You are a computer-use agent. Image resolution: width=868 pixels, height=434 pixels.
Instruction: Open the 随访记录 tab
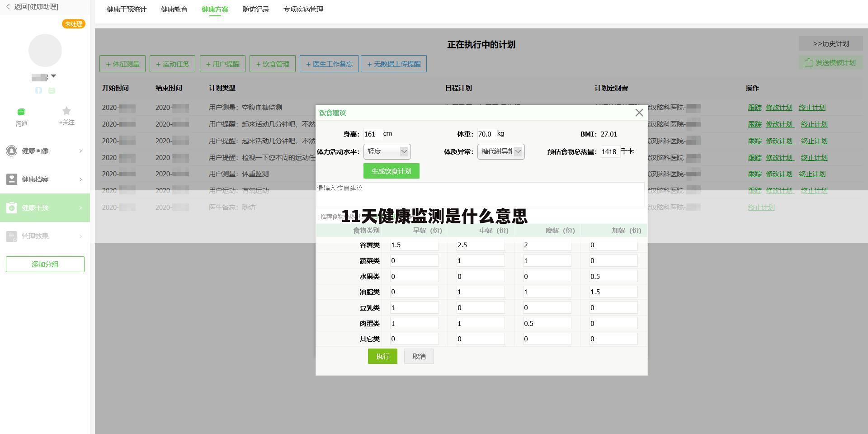pos(255,9)
